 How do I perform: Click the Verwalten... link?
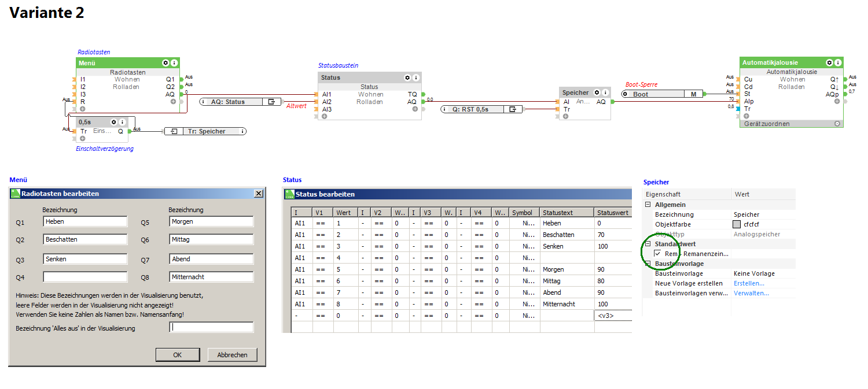click(751, 293)
